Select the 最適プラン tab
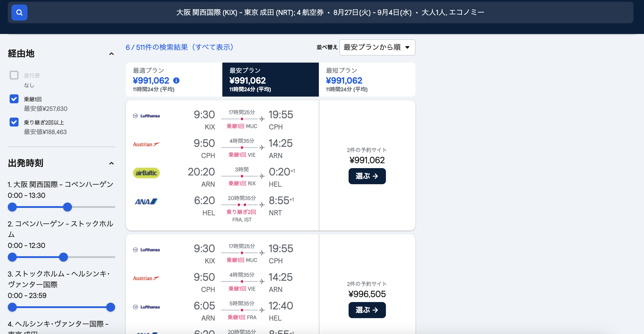 tap(174, 80)
